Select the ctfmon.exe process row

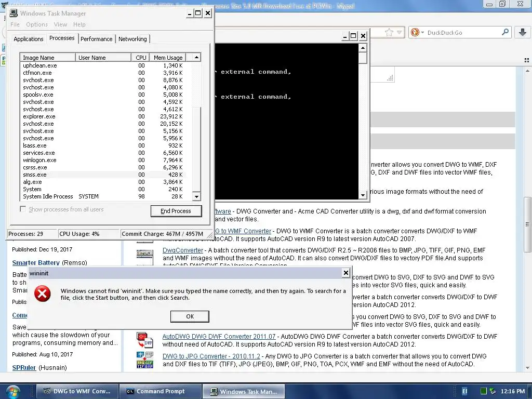[103, 73]
